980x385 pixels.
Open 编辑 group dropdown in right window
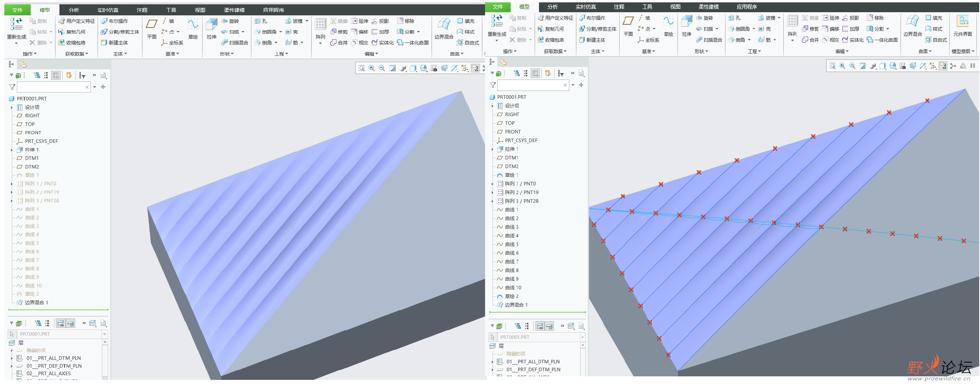pyautogui.click(x=842, y=52)
